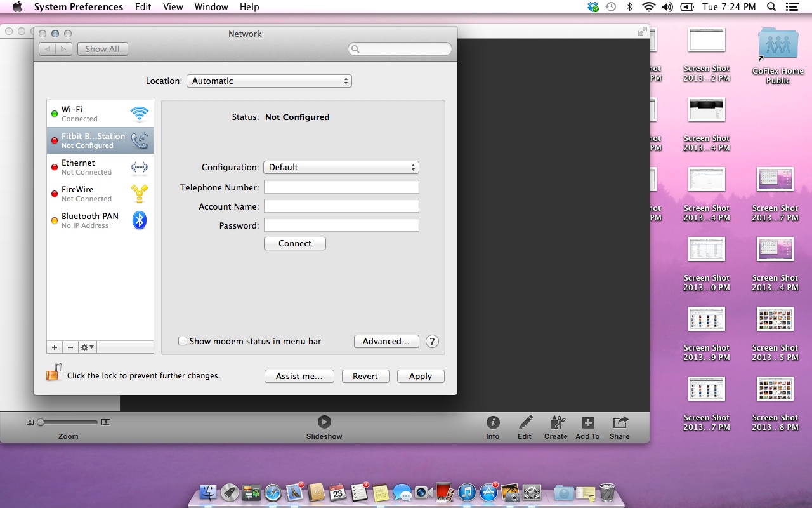The height and width of the screenshot is (508, 812).
Task: Open the Location dropdown set to Automatic
Action: click(269, 81)
